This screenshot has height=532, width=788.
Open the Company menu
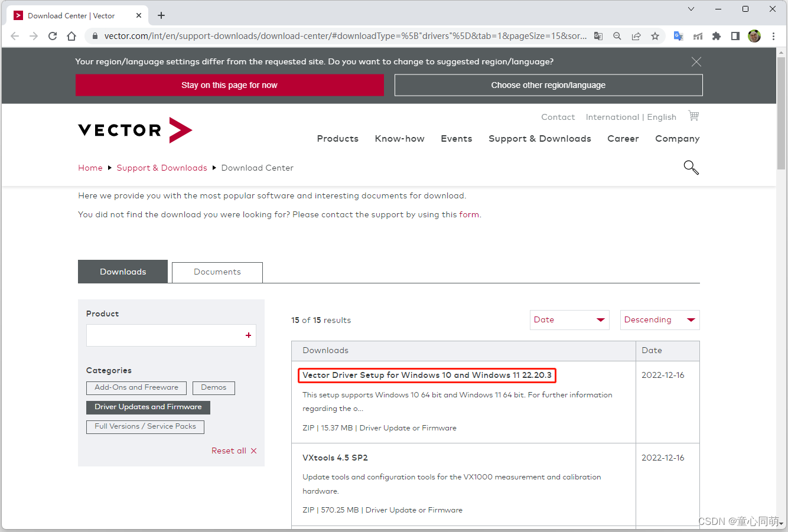click(x=678, y=139)
